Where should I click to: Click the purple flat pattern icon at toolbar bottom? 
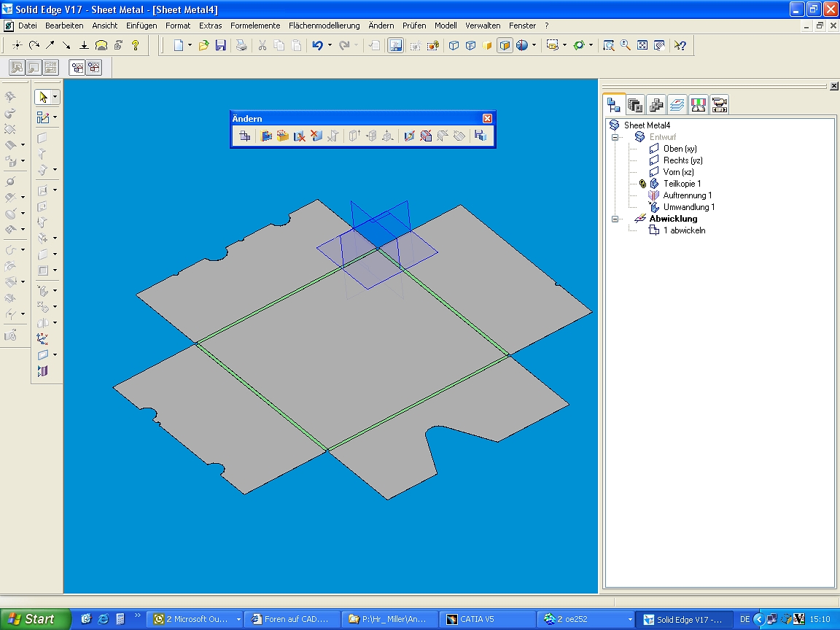(43, 370)
